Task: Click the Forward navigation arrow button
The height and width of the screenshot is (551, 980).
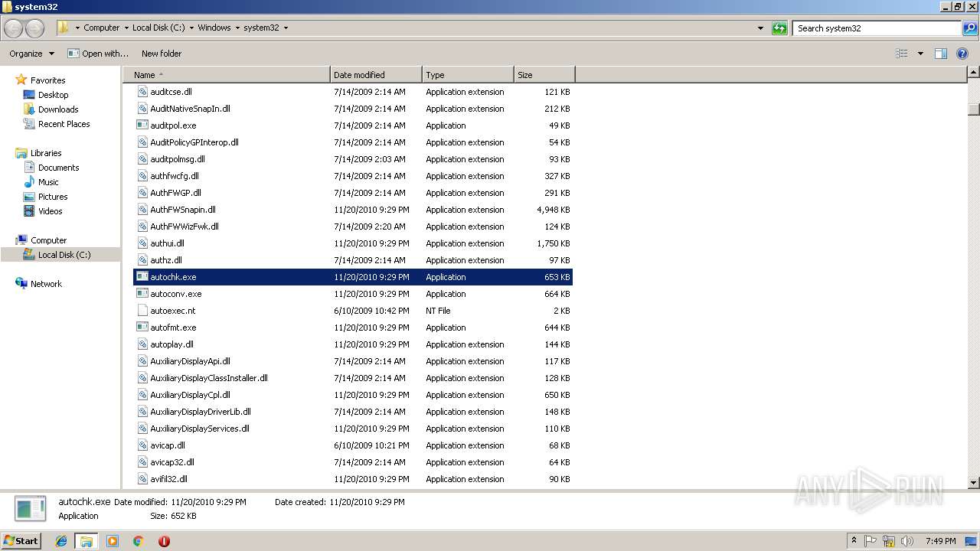Action: pyautogui.click(x=35, y=28)
